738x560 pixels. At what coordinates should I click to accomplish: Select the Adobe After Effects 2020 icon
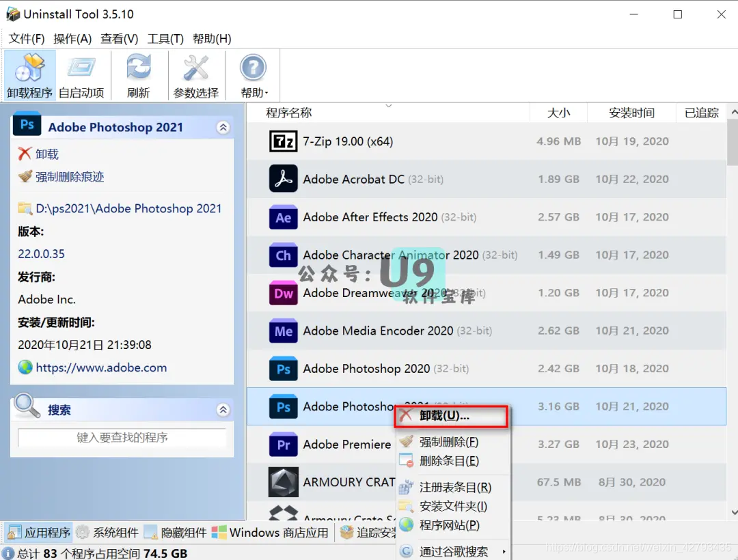pyautogui.click(x=283, y=217)
